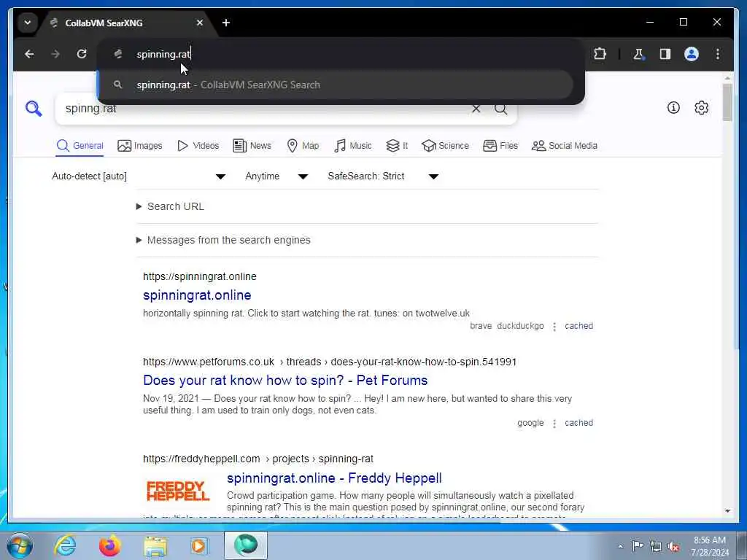Close the CollabVM SearXNG tab
The image size is (747, 560).
coord(200,23)
